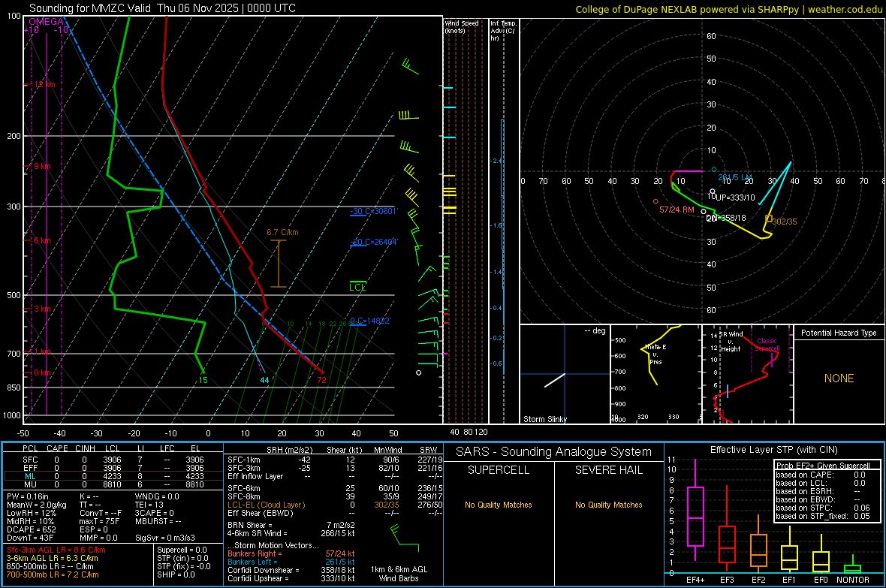Viewport: 886px width, 588px height.
Task: Click the red EF3 box plot
Action: (x=727, y=544)
